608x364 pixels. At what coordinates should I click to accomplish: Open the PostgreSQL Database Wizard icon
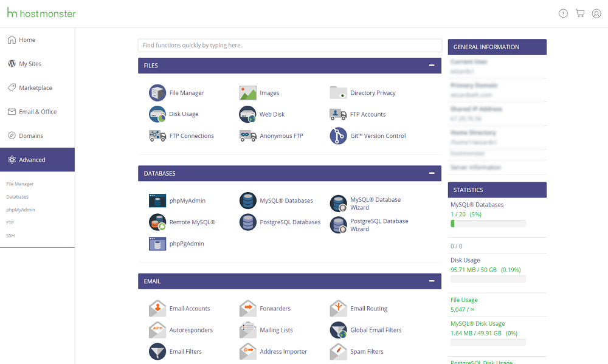click(338, 225)
